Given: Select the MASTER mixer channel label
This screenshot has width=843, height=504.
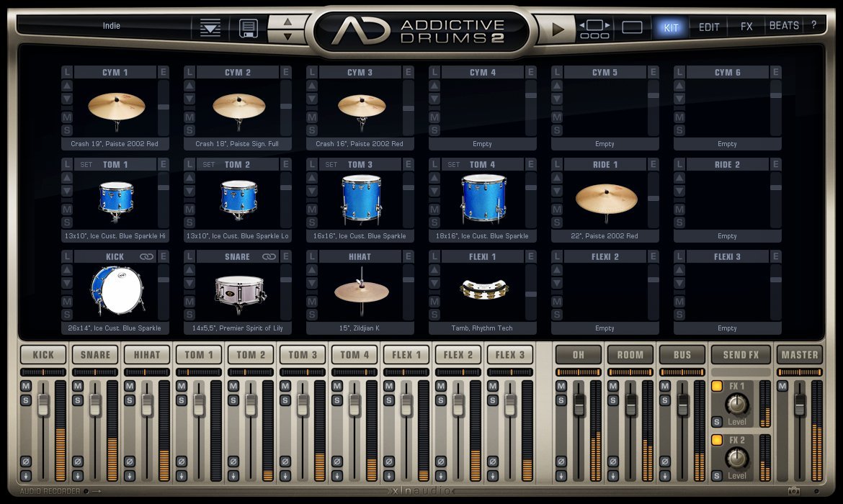Looking at the screenshot, I should pos(800,355).
